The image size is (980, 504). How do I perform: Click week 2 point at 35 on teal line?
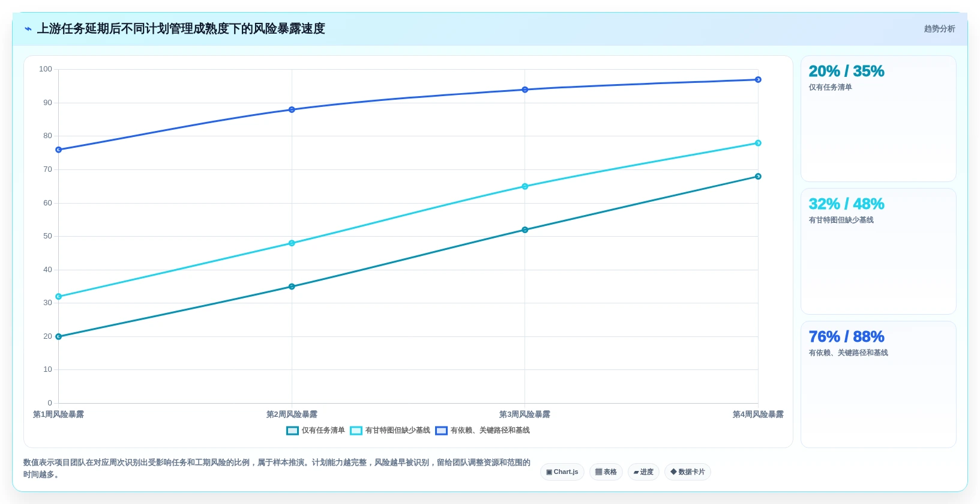coord(292,287)
